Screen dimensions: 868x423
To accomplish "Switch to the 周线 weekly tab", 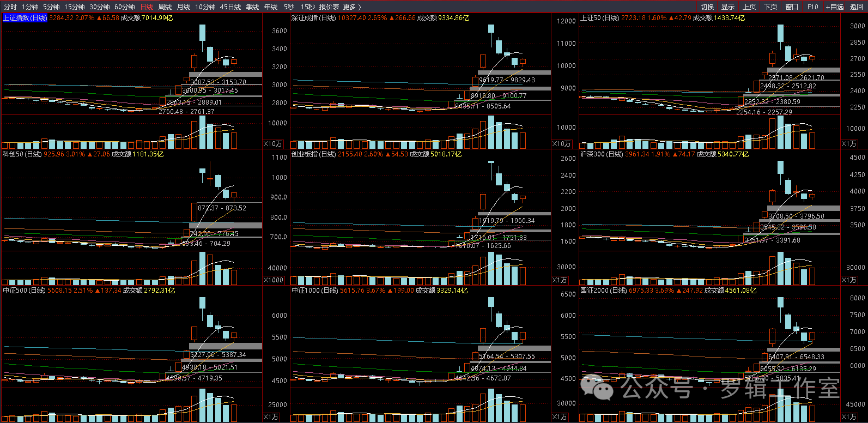I will click(x=165, y=7).
